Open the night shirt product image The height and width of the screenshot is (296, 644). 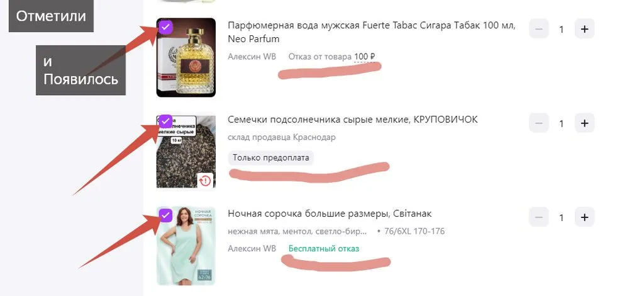click(x=186, y=246)
